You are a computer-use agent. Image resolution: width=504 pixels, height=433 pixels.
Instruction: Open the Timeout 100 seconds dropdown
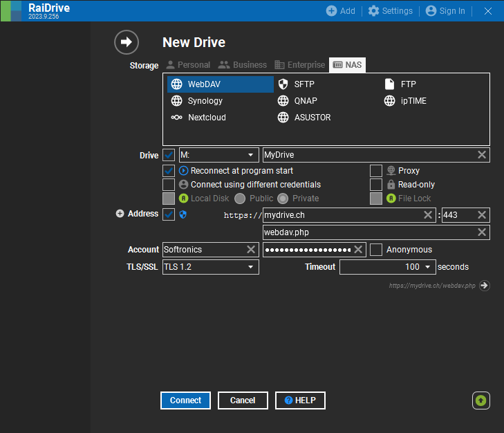pos(388,267)
